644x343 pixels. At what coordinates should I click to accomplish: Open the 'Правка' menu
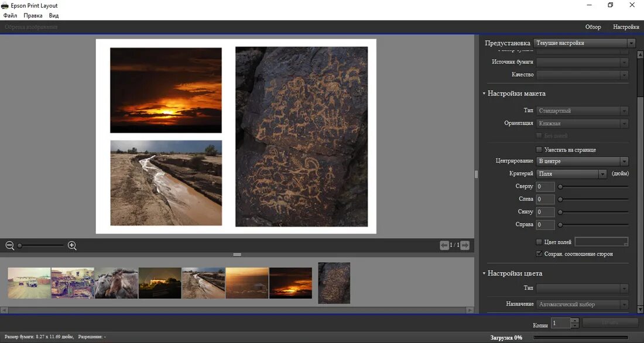(x=33, y=16)
